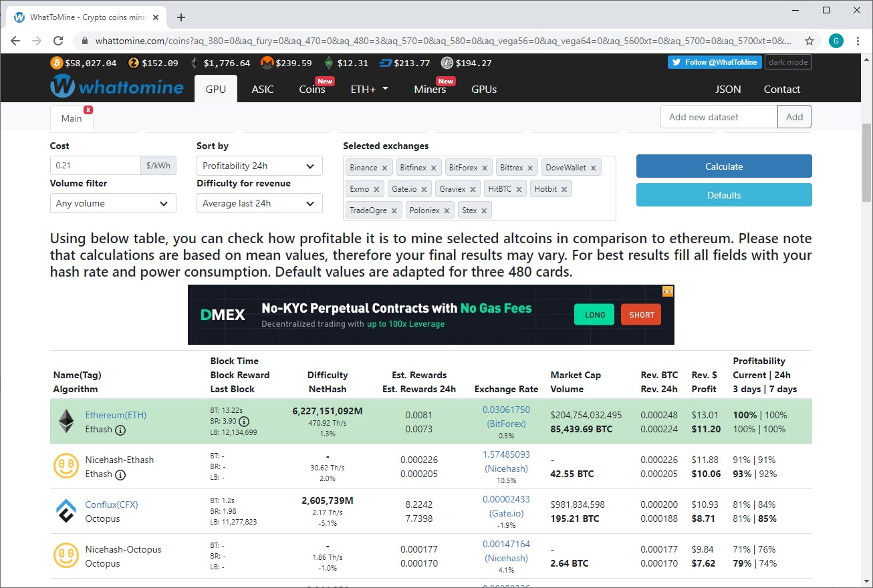The height and width of the screenshot is (588, 873).
Task: Open the Coins tab
Action: [312, 89]
